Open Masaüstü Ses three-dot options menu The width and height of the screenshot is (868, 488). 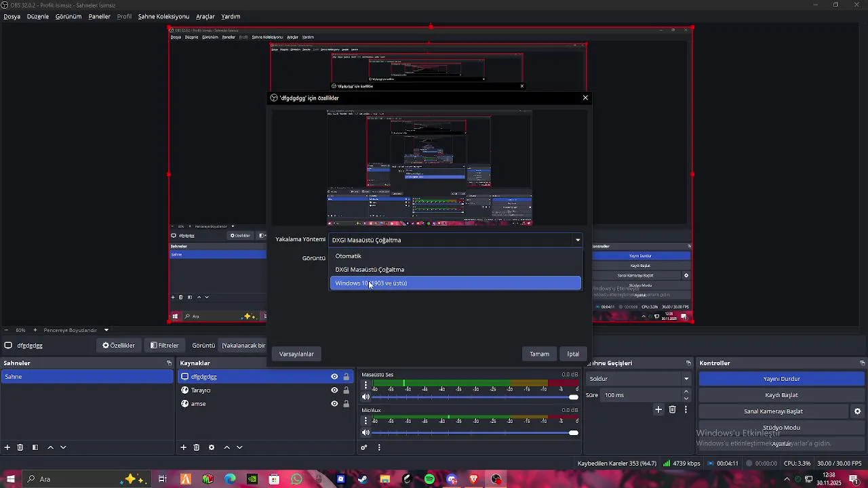pyautogui.click(x=366, y=385)
